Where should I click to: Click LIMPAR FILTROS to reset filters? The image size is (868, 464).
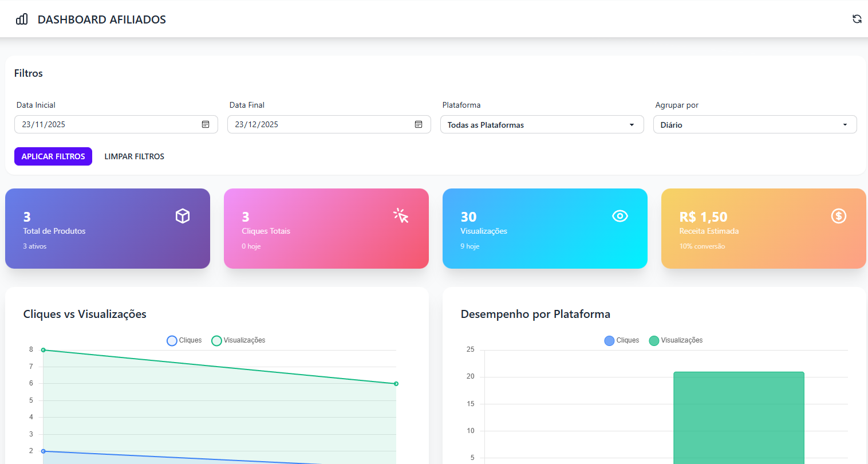coord(134,156)
